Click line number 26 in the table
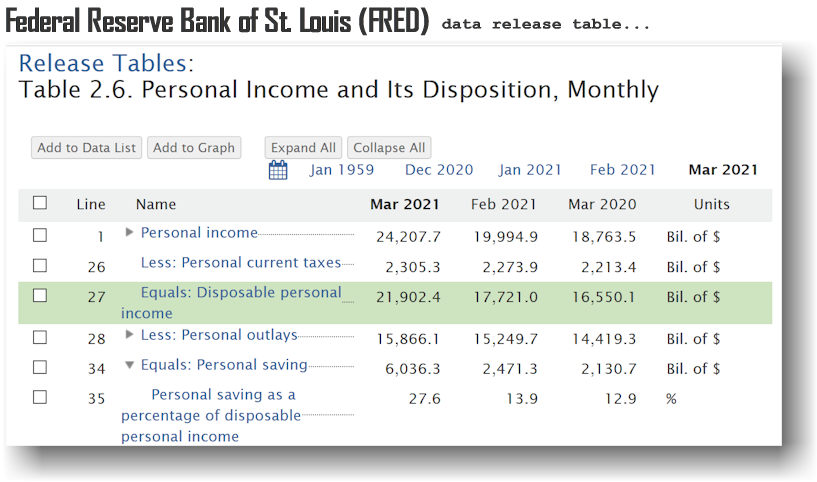Screen dimensions: 817x482 pos(96,267)
